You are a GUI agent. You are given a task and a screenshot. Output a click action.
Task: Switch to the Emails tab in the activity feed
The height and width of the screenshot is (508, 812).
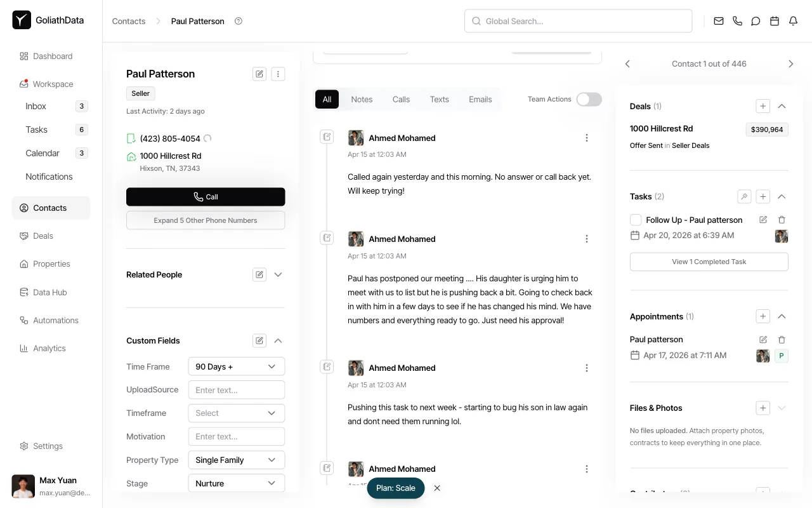(480, 99)
